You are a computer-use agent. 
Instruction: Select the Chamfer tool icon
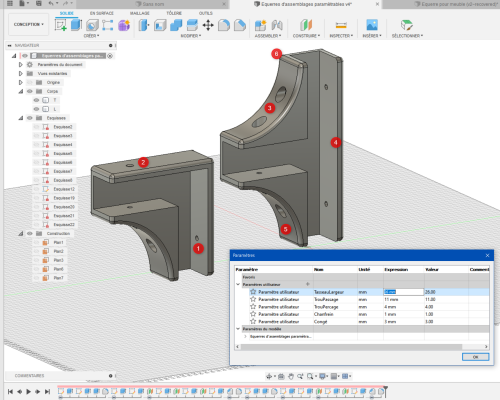240,25
